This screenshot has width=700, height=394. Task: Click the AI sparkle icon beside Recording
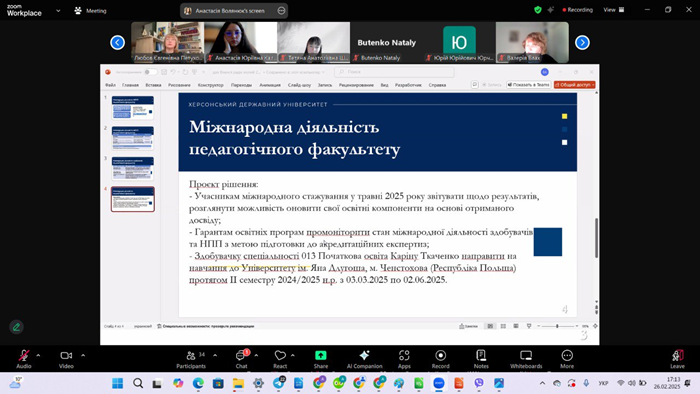(551, 10)
